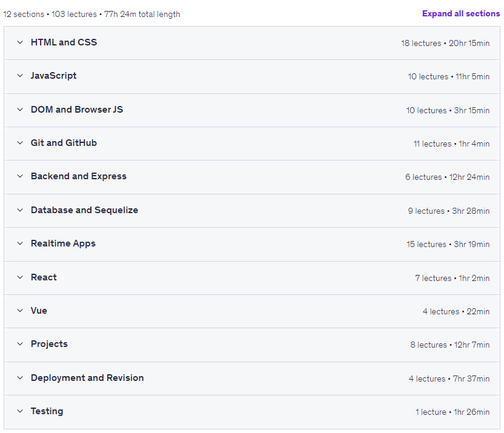Viewport: 504px width, 433px height.
Task: Expand the Database and Sequelize chevron
Action: click(x=20, y=210)
